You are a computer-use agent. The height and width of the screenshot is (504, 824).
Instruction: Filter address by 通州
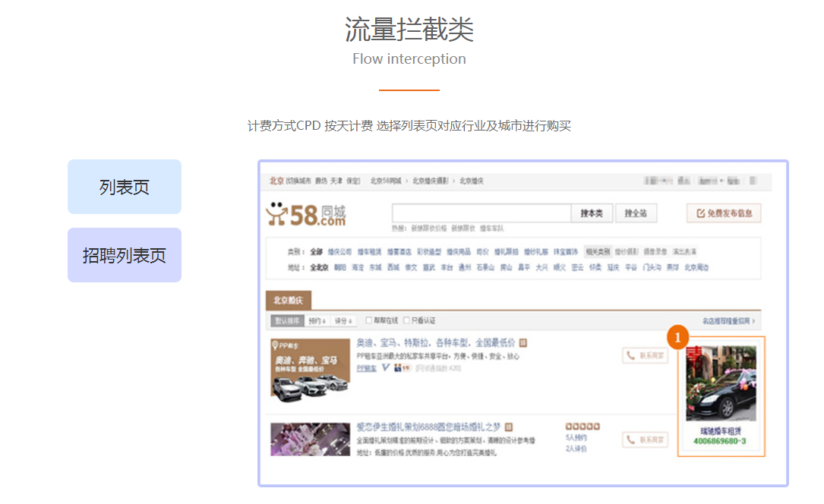pos(465,268)
